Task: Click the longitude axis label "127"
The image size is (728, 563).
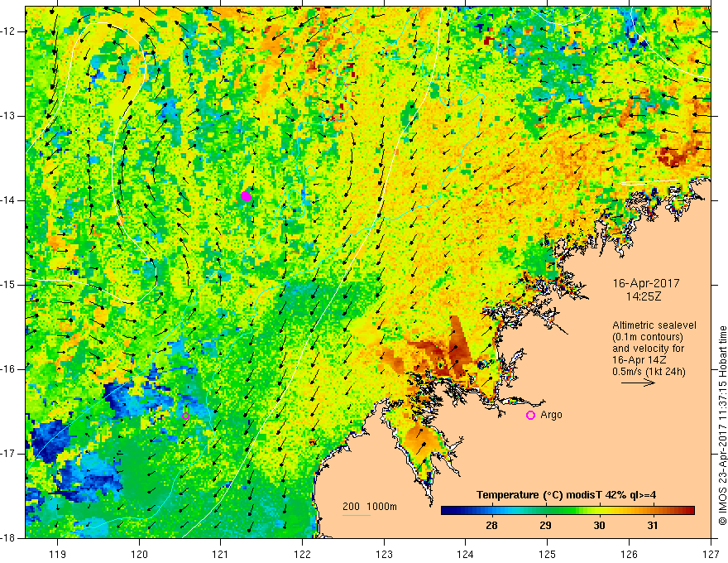Action: [x=711, y=554]
